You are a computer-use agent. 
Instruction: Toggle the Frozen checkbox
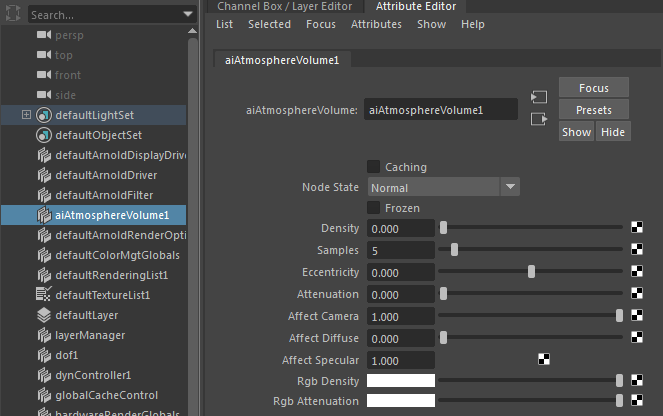[373, 208]
